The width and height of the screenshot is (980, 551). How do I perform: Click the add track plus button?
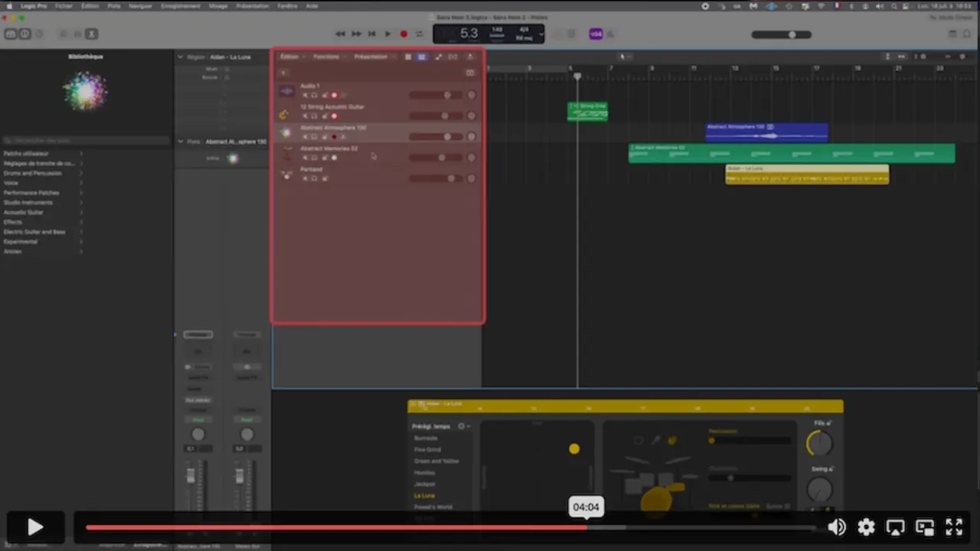[283, 73]
